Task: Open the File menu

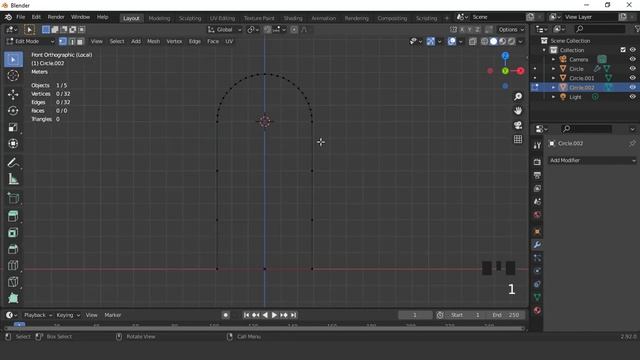Action: [x=20, y=17]
